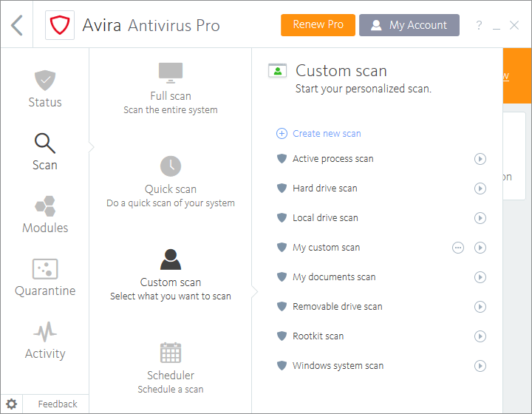The width and height of the screenshot is (532, 414).
Task: Open settings with the gear icon
Action: coord(12,404)
